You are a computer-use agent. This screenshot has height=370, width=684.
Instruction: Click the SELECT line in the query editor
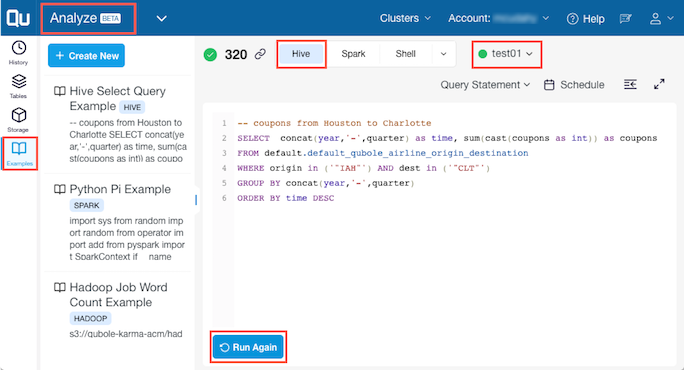447,138
